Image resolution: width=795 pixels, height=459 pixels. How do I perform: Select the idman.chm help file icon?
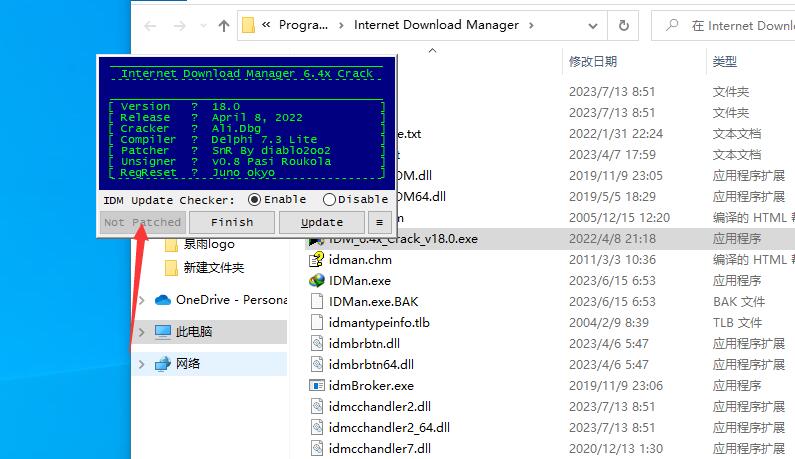(x=317, y=260)
